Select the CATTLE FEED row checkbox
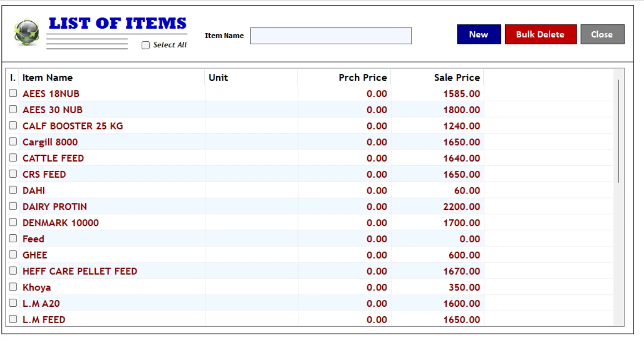The image size is (644, 346). pyautogui.click(x=13, y=158)
